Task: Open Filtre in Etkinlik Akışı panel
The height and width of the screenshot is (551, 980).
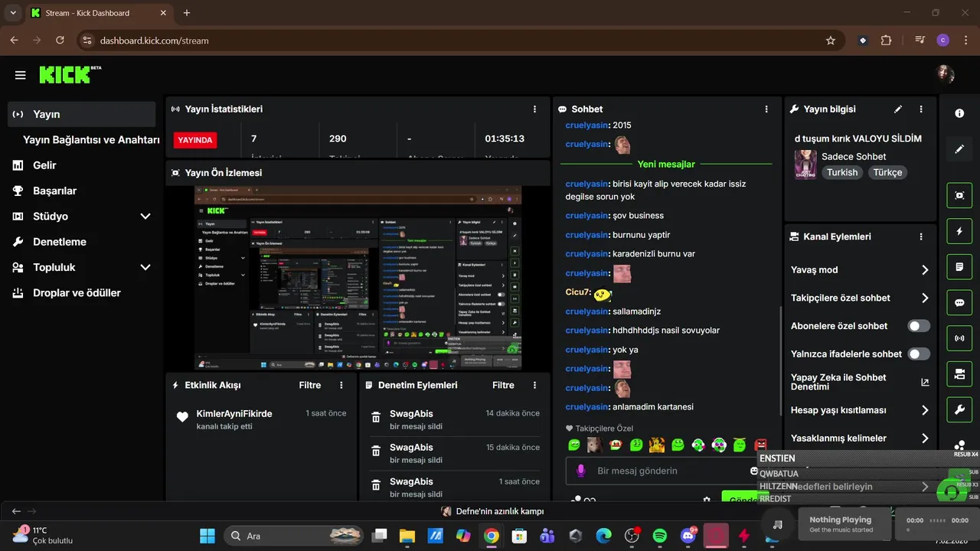Action: pyautogui.click(x=309, y=385)
